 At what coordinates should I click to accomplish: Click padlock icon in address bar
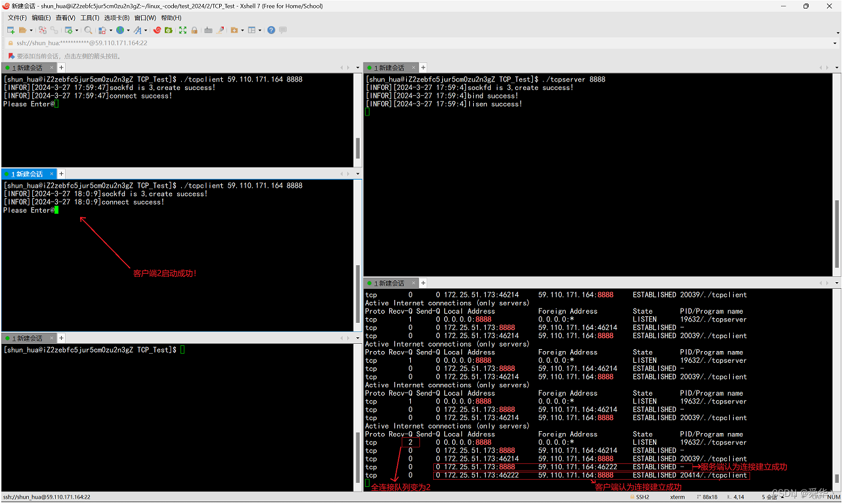point(11,43)
